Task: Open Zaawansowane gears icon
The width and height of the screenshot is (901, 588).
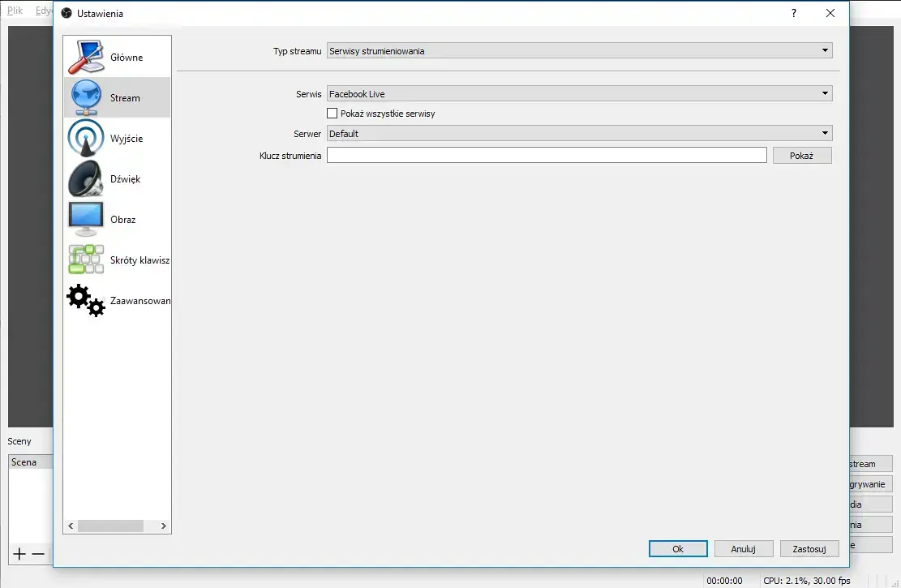Action: (85, 300)
